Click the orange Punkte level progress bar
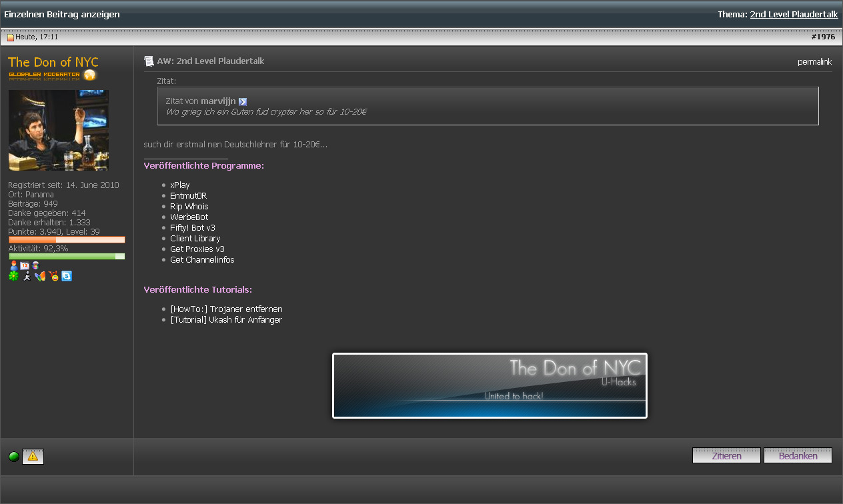Screen dimensions: 843x504 point(67,239)
